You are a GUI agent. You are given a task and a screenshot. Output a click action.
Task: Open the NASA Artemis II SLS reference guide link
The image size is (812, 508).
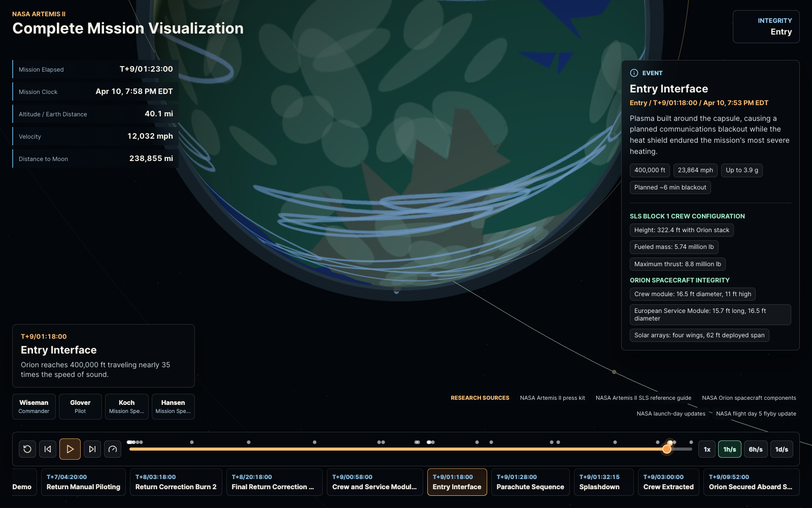[x=644, y=398]
